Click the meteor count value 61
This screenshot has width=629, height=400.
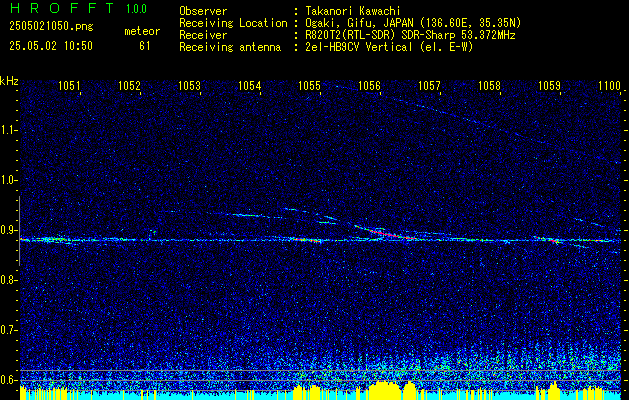[144, 46]
